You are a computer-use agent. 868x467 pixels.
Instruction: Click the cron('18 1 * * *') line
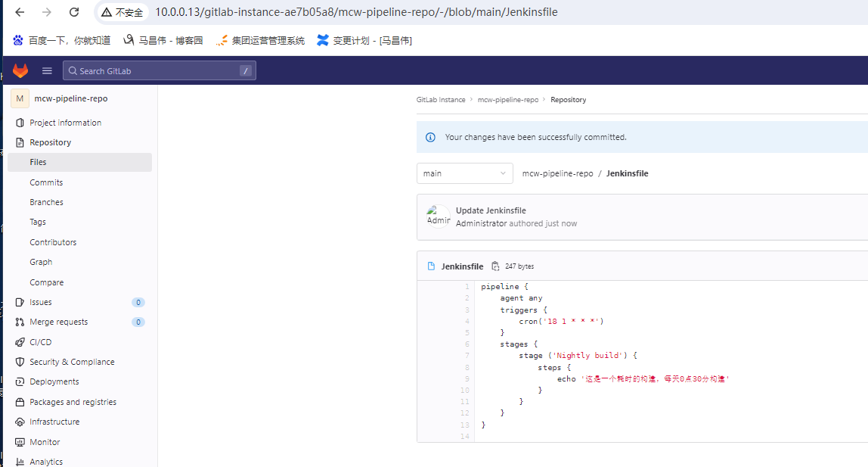coord(561,322)
